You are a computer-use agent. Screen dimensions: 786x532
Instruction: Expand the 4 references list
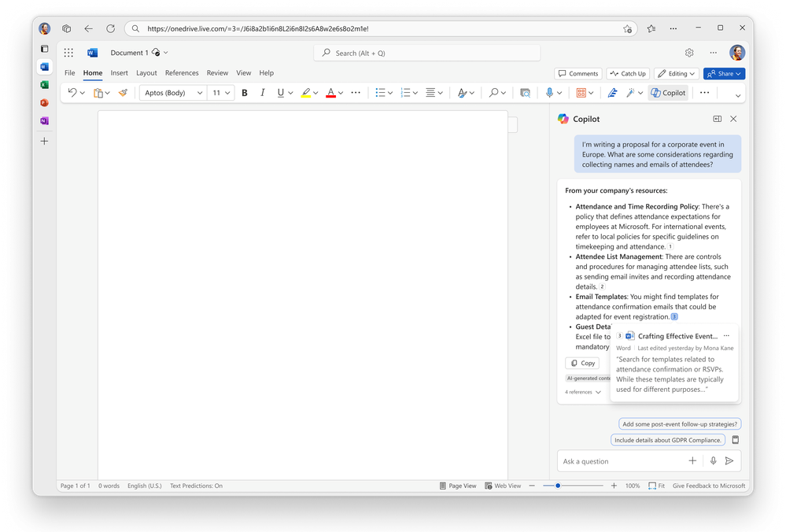pos(583,392)
